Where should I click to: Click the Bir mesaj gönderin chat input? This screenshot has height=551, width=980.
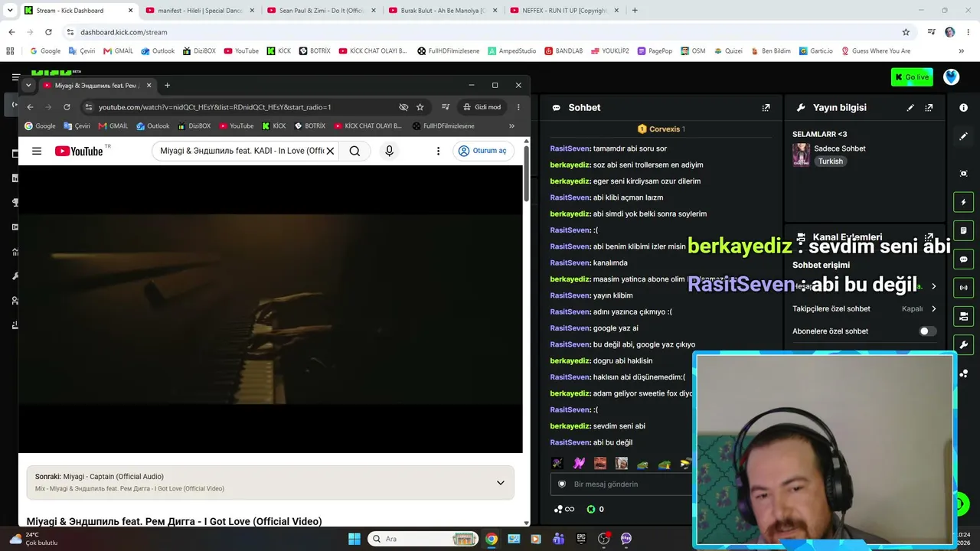[622, 484]
